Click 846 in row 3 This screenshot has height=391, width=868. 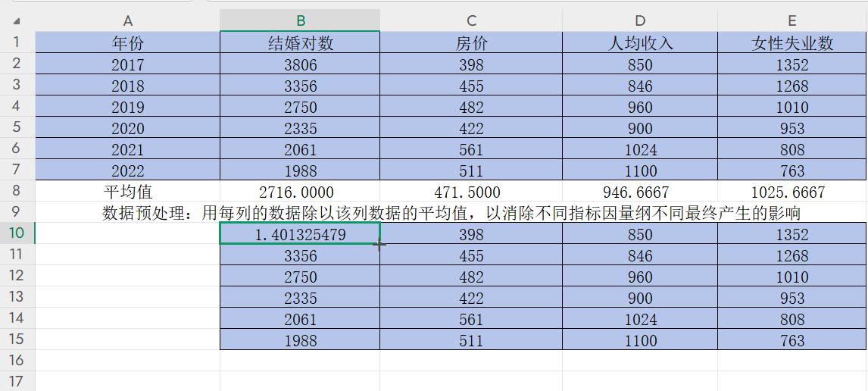pyautogui.click(x=640, y=86)
